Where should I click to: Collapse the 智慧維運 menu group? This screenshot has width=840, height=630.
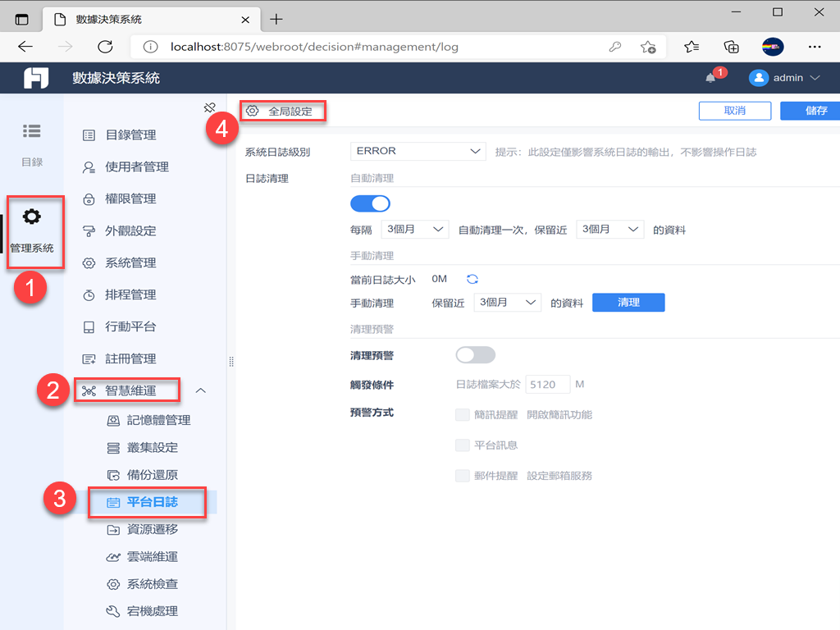[x=201, y=390]
